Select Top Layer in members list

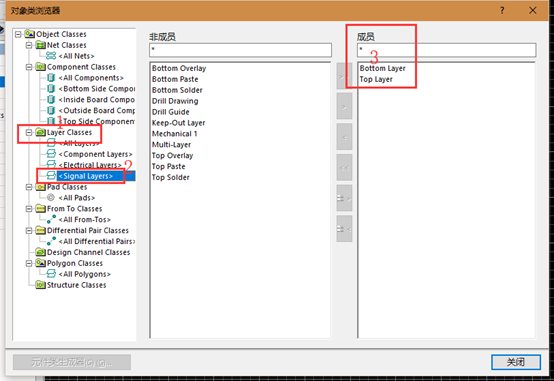pos(376,79)
